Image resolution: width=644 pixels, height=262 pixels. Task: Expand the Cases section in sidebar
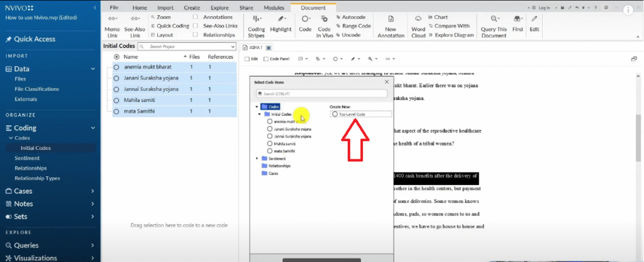pyautogui.click(x=93, y=191)
